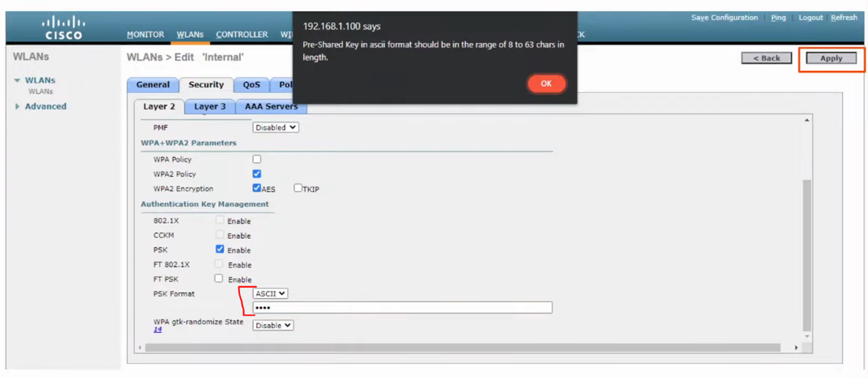Viewport: 868px width, 378px height.
Task: Open the PSK Format ASCII dropdown
Action: click(270, 294)
